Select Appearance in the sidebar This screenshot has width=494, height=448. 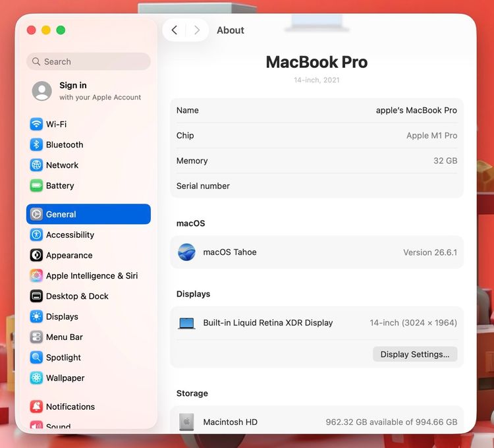[x=69, y=255]
